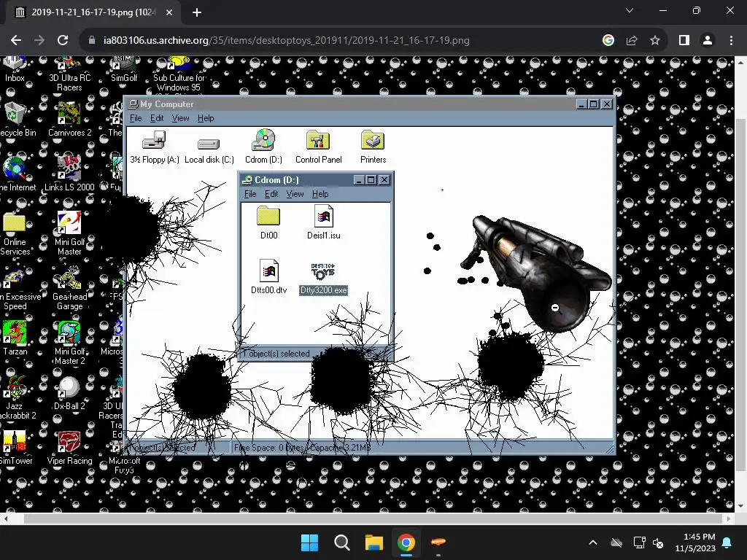Open View menu in Cdrom (D:) window

(295, 194)
